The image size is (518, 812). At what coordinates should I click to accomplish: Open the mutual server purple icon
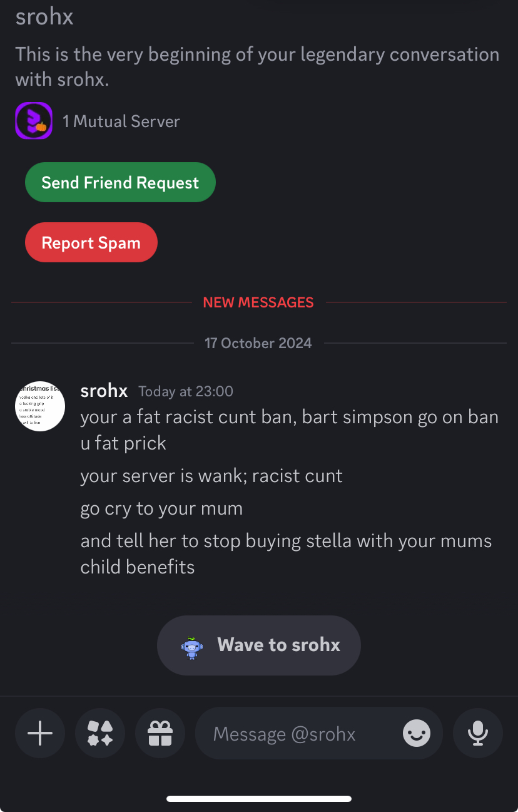coord(34,121)
